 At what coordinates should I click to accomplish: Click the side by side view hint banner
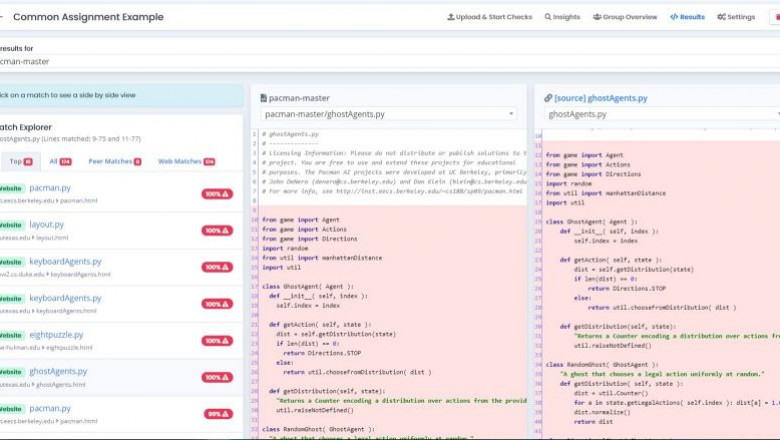coord(121,95)
